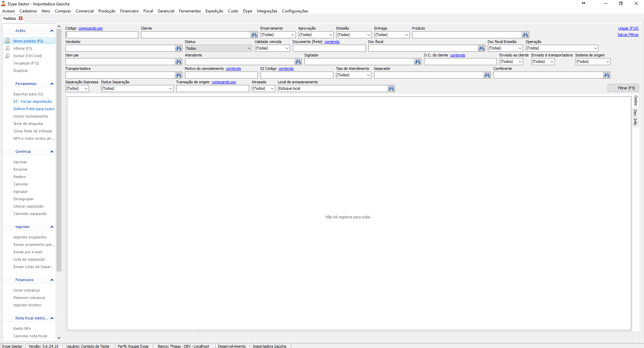Click EZ - Forçar importação
644x348 pixels.
pyautogui.click(x=33, y=101)
